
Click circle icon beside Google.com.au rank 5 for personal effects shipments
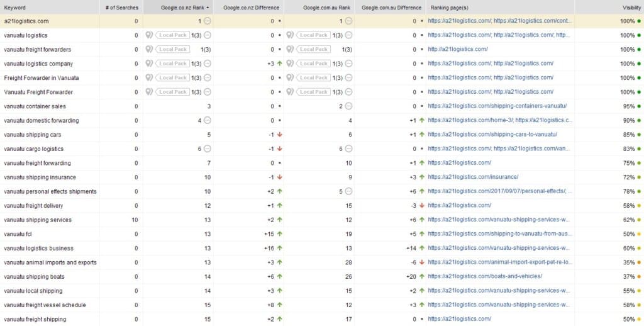[348, 191]
